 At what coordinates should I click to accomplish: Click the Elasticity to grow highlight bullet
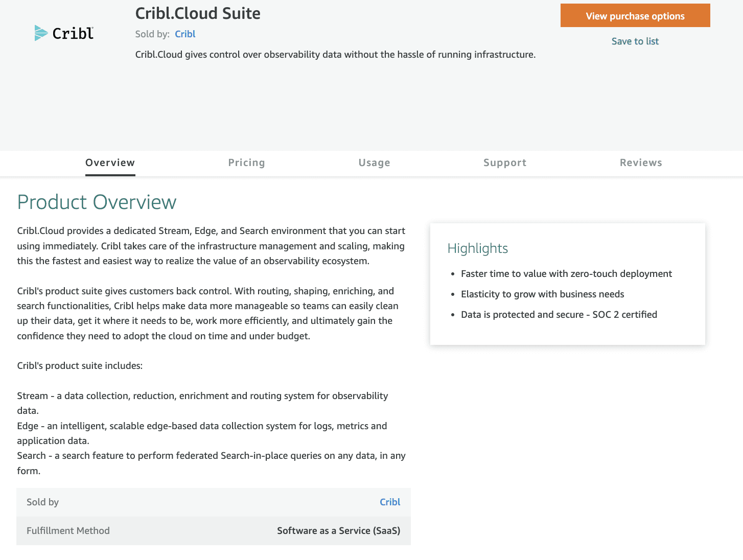[542, 294]
